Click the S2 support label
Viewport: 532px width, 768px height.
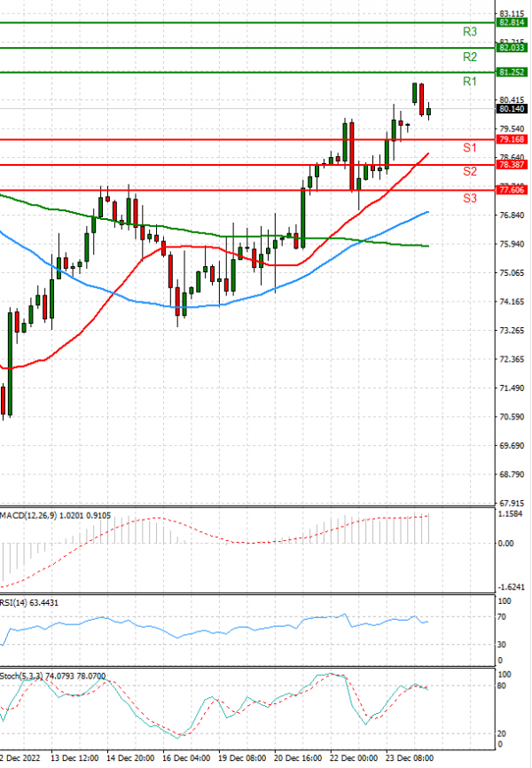(x=469, y=171)
